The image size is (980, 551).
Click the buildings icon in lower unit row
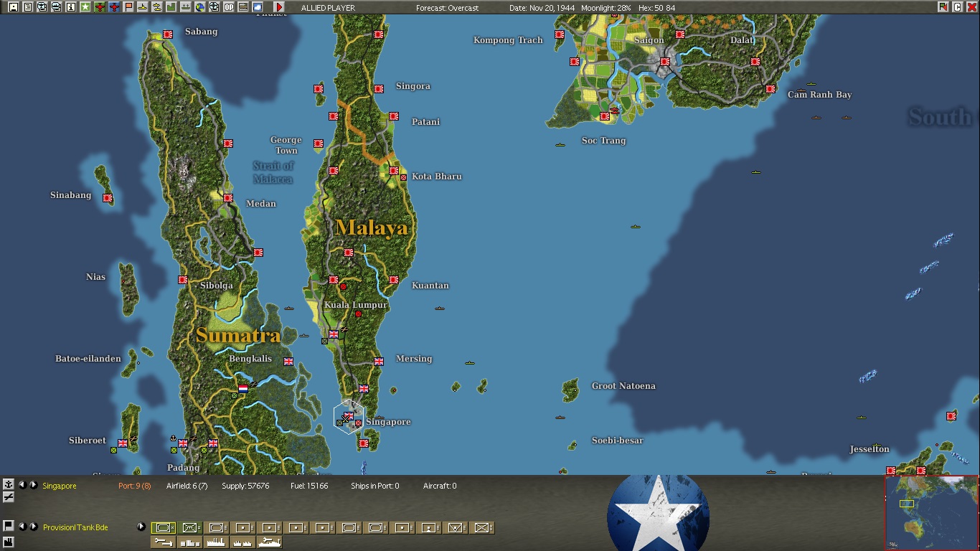tap(190, 542)
